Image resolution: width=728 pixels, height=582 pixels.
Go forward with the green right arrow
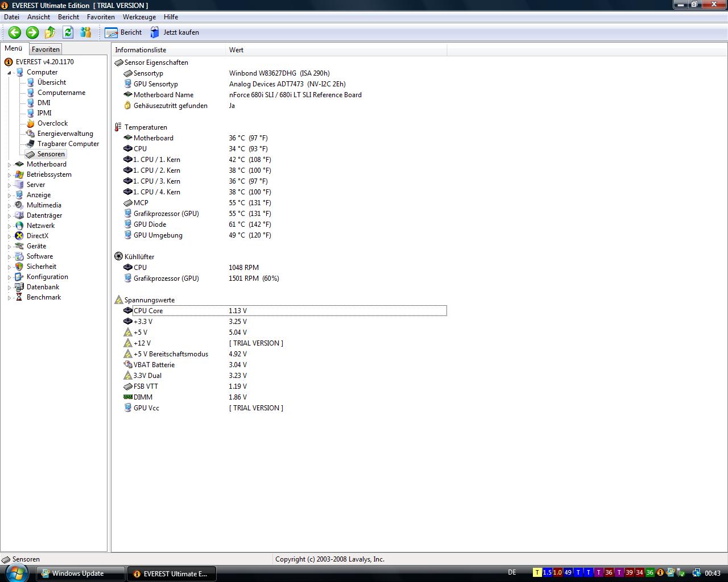click(x=32, y=32)
